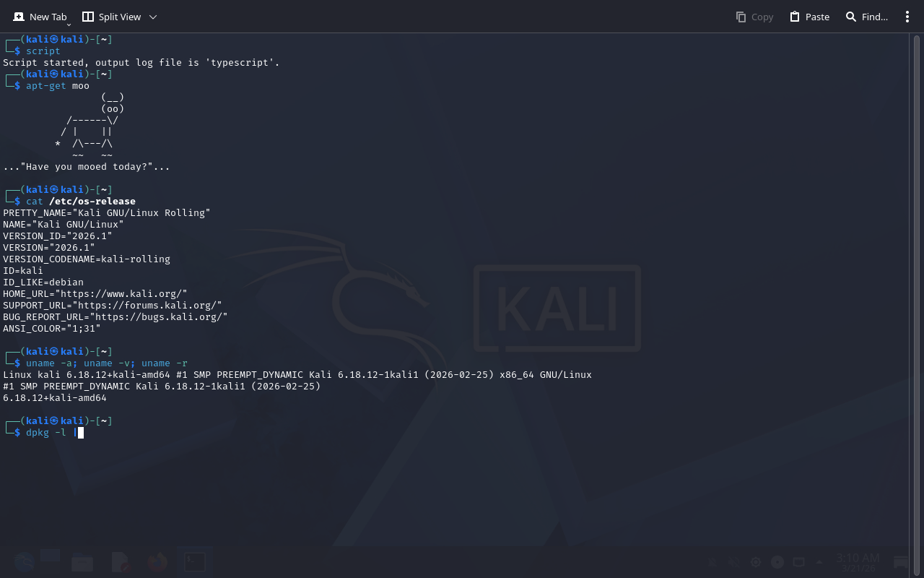The image size is (924, 578).
Task: Open the Find search tool
Action: pos(866,17)
